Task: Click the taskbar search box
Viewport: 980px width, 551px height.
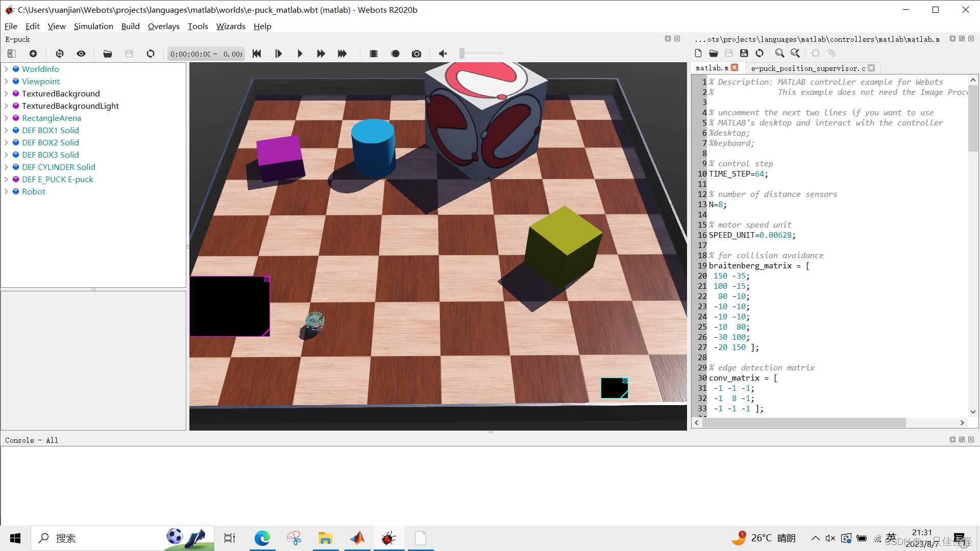Action: [122, 538]
